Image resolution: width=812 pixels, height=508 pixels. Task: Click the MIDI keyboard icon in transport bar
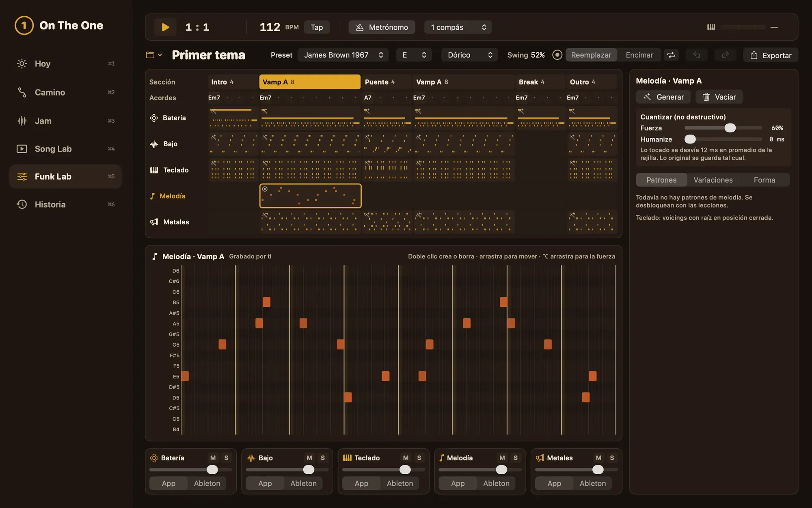[711, 27]
